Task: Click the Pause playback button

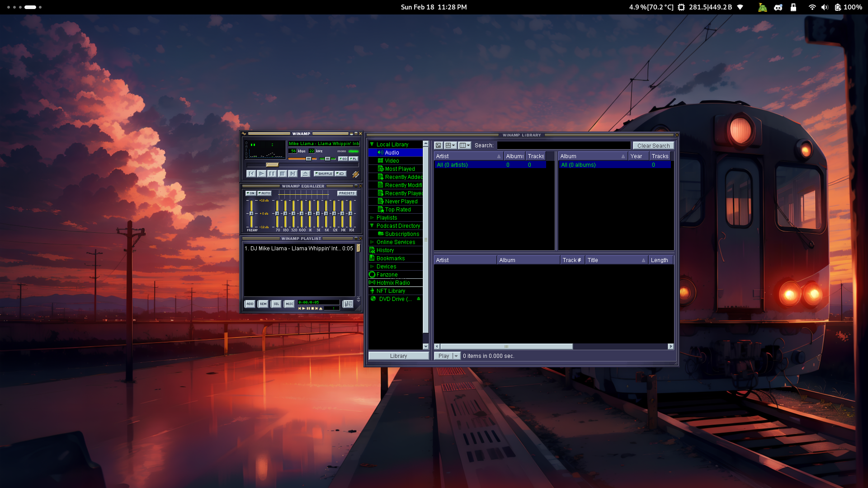Action: click(272, 174)
